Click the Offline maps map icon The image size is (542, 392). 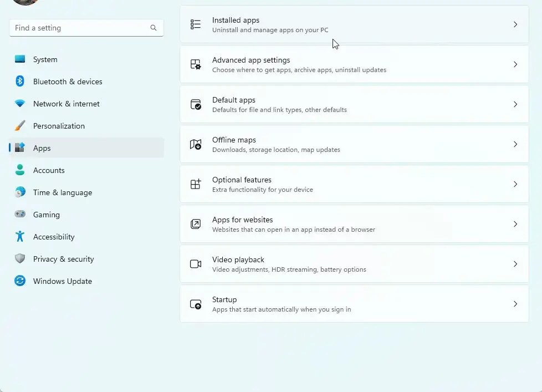click(195, 144)
